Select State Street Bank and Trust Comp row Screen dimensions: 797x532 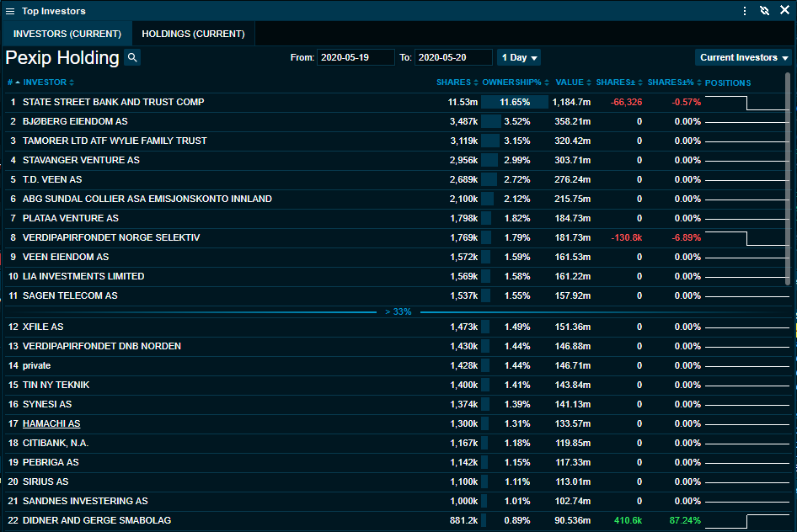point(397,102)
